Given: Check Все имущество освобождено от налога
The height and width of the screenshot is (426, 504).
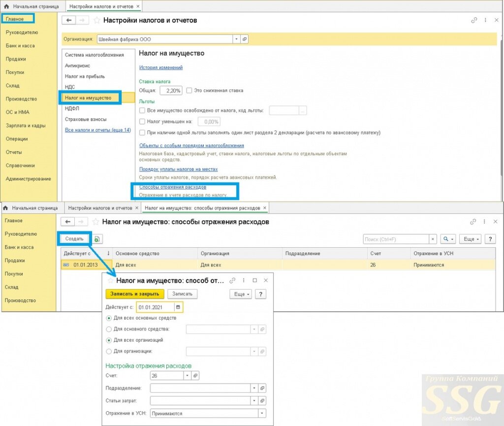Looking at the screenshot, I should coord(142,110).
